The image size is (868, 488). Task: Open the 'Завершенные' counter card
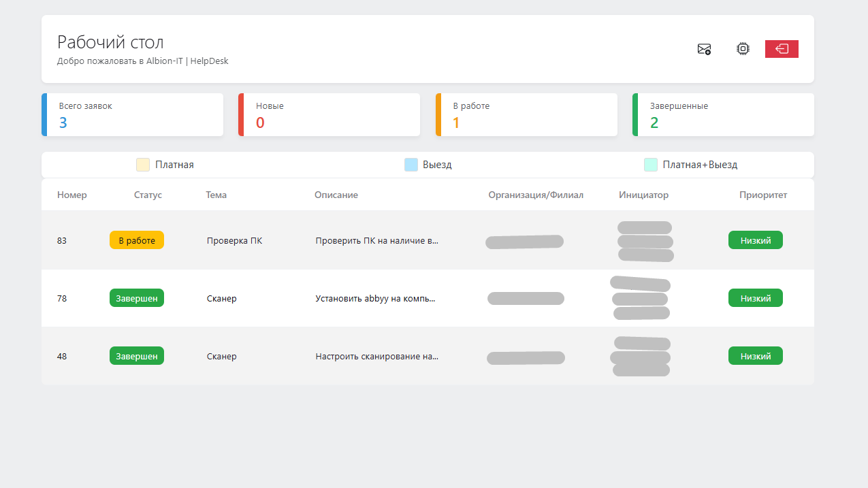tap(724, 115)
